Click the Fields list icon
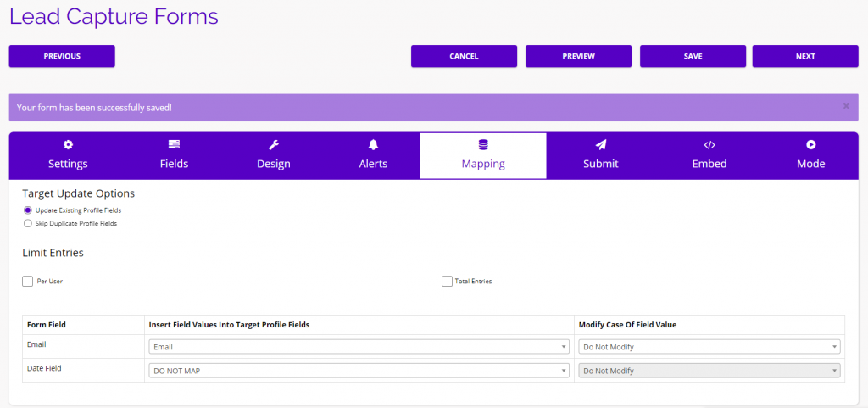 tap(175, 145)
